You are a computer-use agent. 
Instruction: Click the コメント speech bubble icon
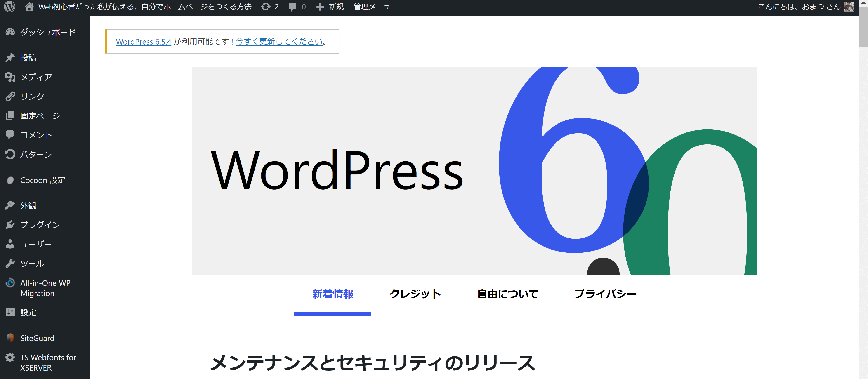pyautogui.click(x=10, y=135)
